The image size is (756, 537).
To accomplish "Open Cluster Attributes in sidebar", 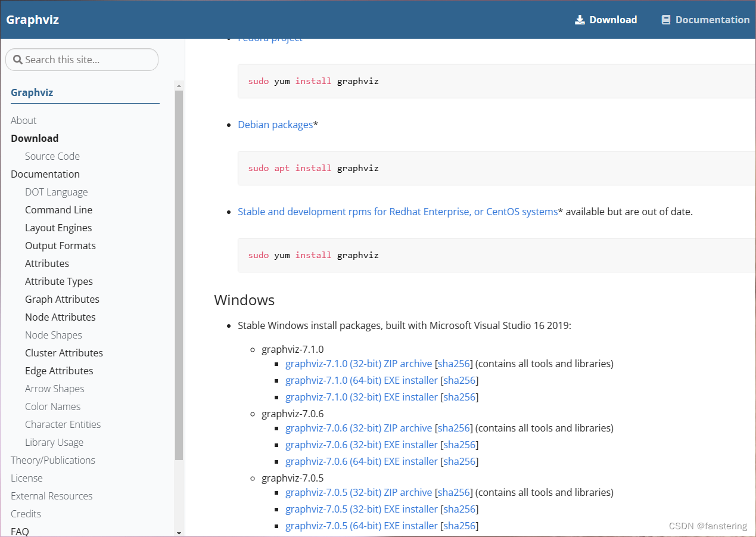I will [64, 353].
